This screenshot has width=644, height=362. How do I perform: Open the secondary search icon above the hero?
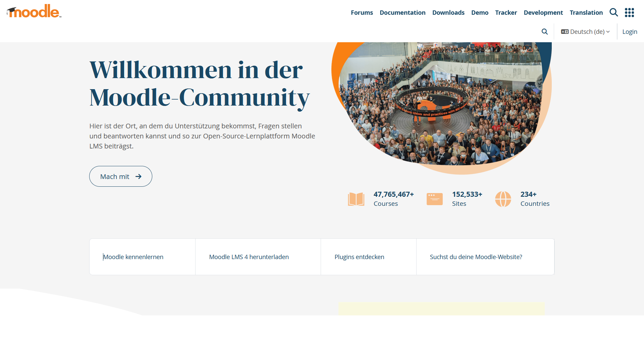point(545,32)
